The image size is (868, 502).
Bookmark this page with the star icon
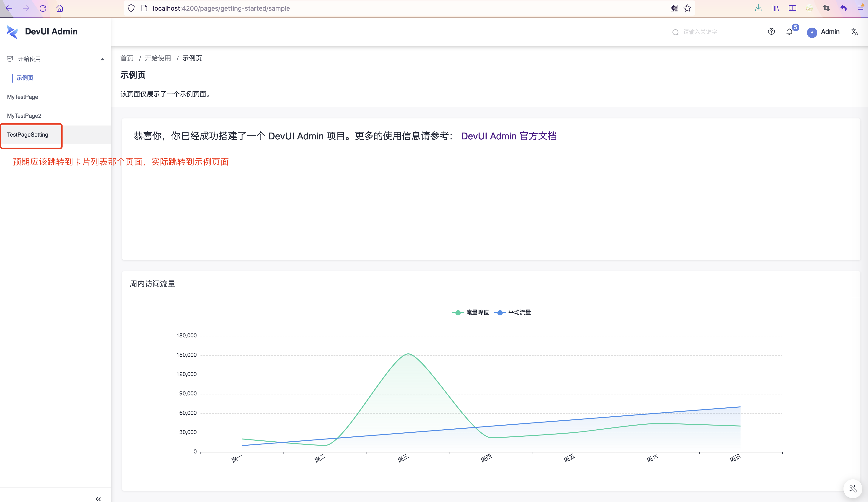[687, 8]
